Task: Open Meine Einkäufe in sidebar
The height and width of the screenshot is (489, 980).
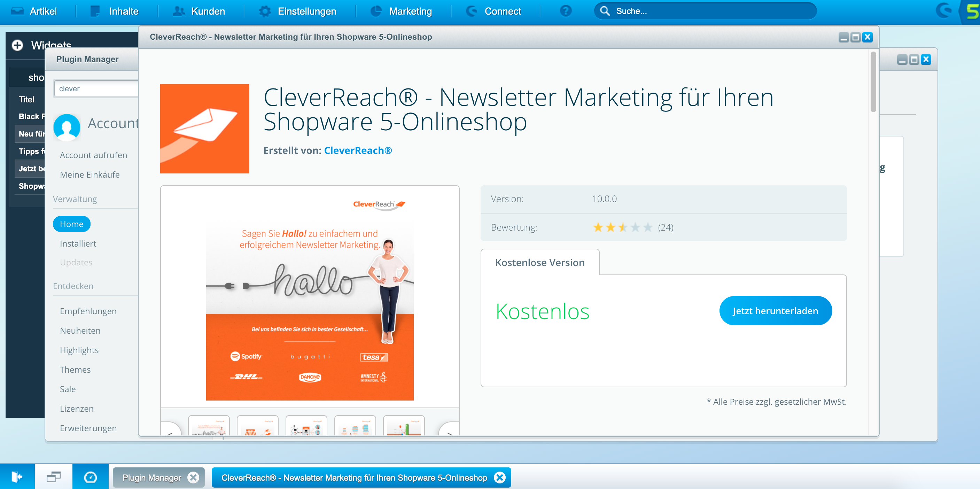Action: tap(90, 175)
